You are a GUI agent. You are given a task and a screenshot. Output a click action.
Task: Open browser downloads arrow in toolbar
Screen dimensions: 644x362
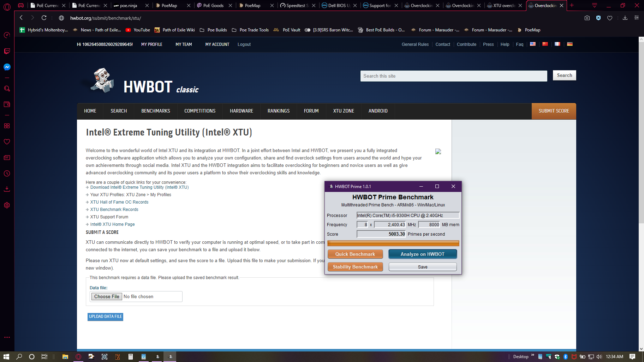(625, 18)
